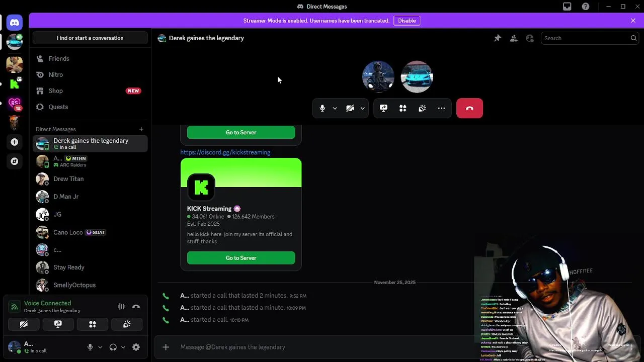Open pinned messages pin icon
The width and height of the screenshot is (644, 362).
[498, 38]
